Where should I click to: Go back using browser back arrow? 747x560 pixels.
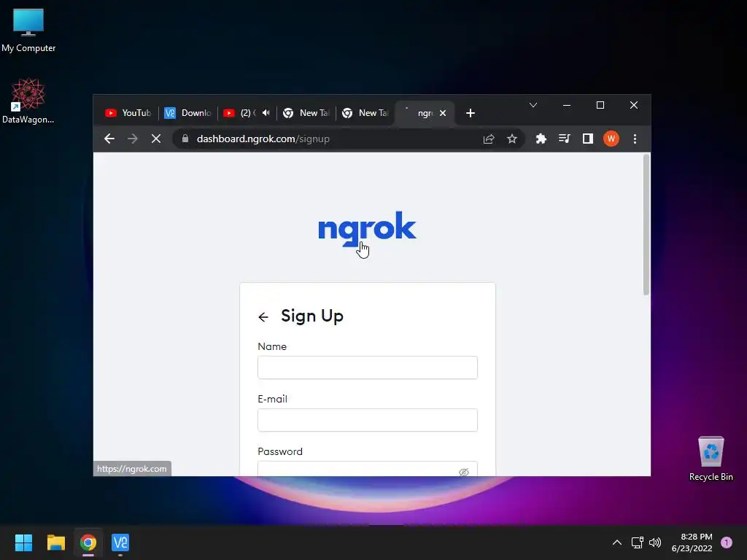pos(109,139)
